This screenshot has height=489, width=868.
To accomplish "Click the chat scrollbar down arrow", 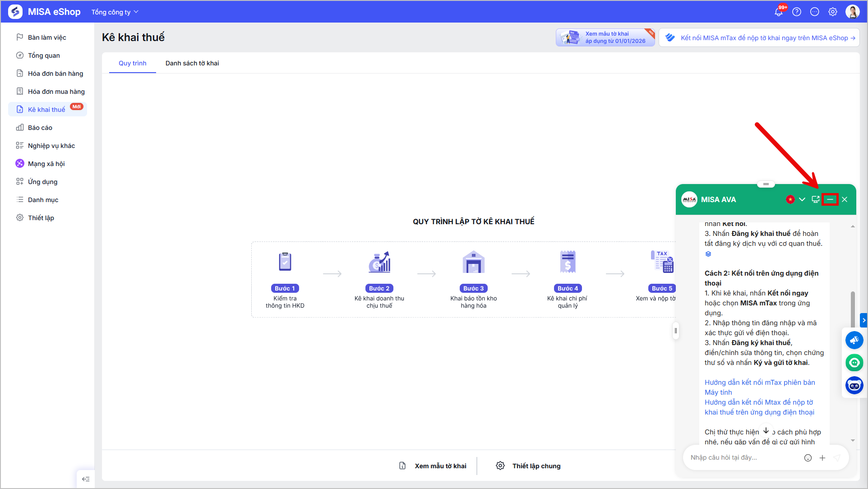I will pos(853,440).
